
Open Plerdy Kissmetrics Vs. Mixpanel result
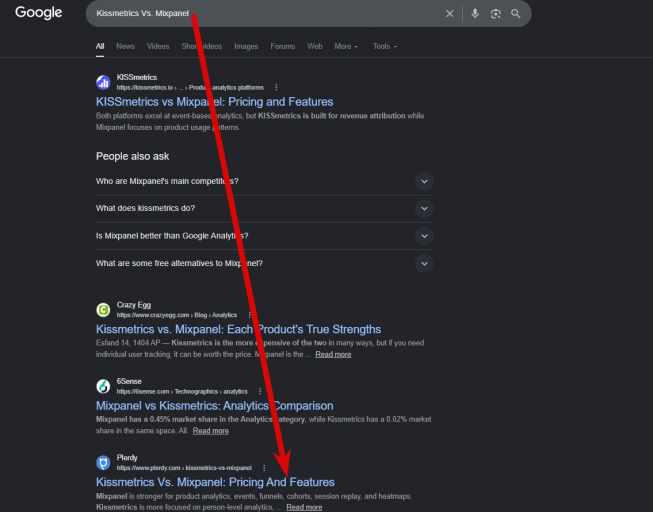click(215, 482)
